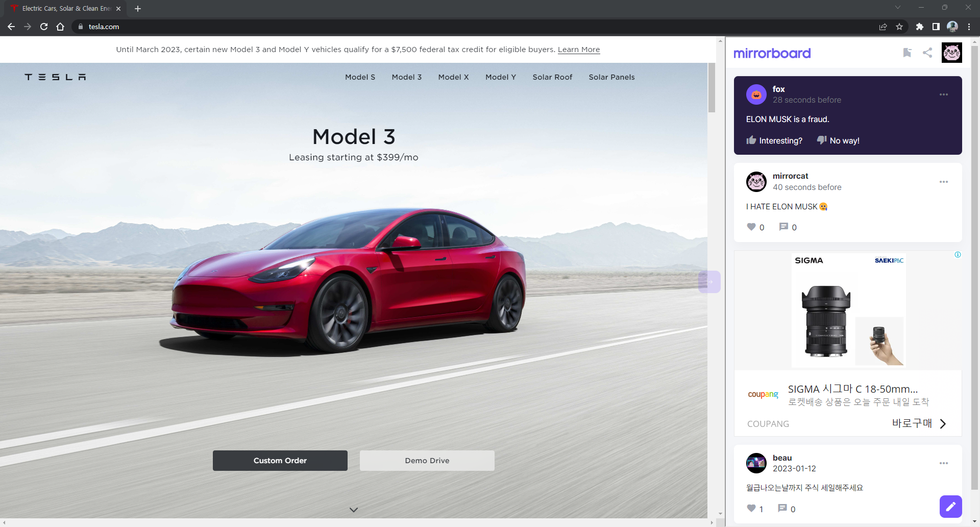Open the SIGMA lens ad image

tap(848, 310)
